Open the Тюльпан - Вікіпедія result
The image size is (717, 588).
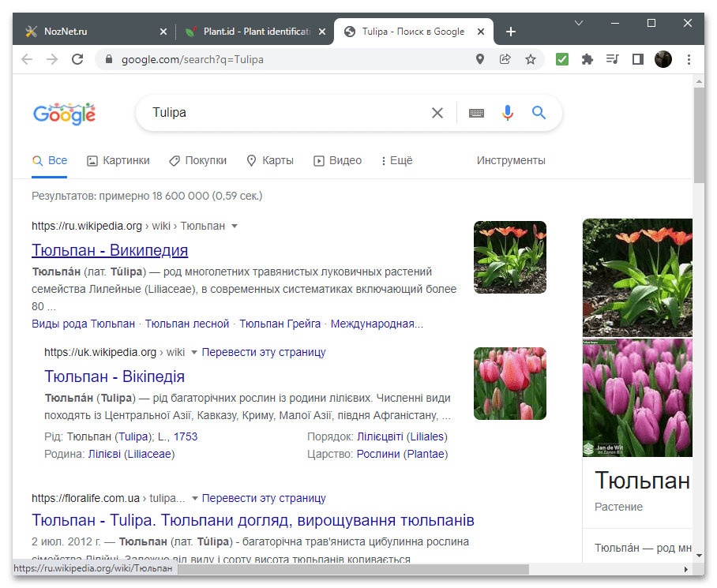114,377
